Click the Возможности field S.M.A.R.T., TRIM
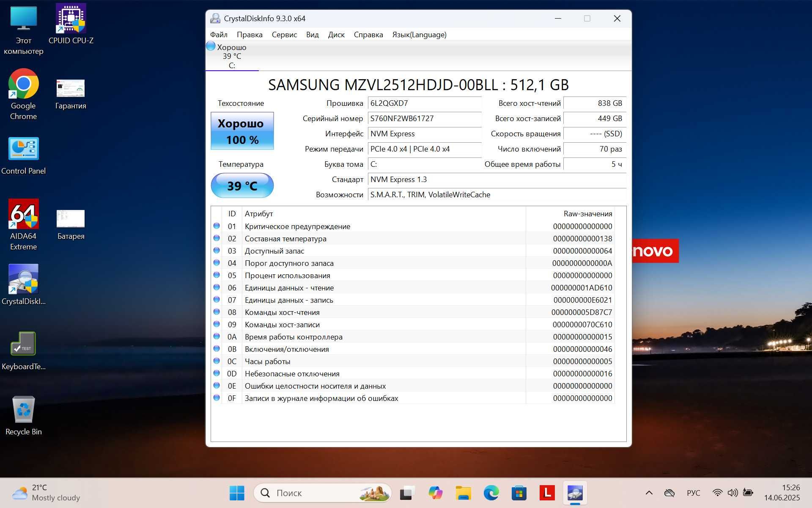Viewport: 812px width, 508px height. pos(497,195)
